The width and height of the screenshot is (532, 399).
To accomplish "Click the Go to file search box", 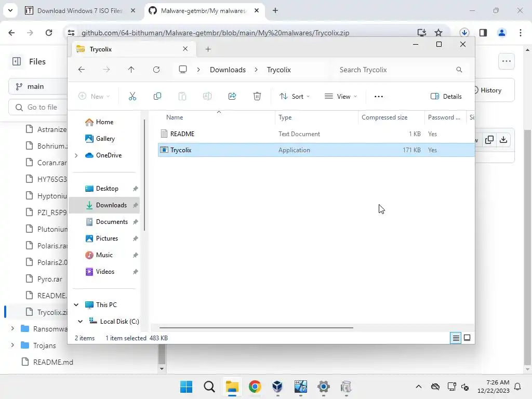I will (38, 107).
